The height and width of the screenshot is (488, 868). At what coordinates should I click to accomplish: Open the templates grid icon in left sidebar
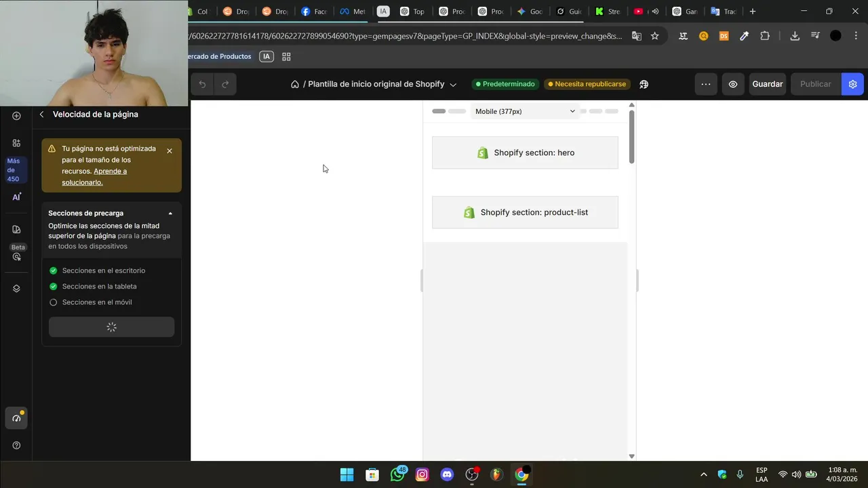[16, 143]
